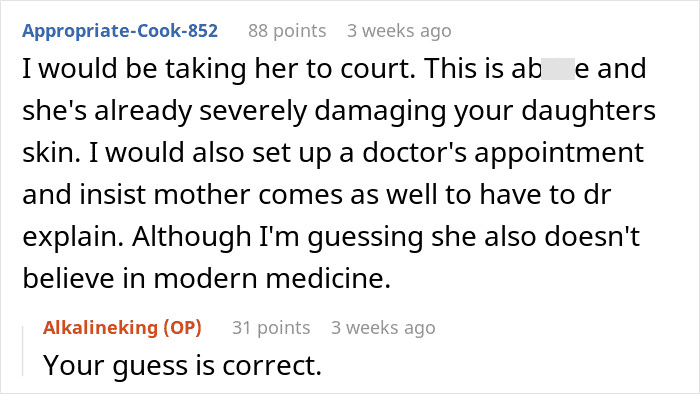Click the word 'severely' in the second line

(x=253, y=112)
